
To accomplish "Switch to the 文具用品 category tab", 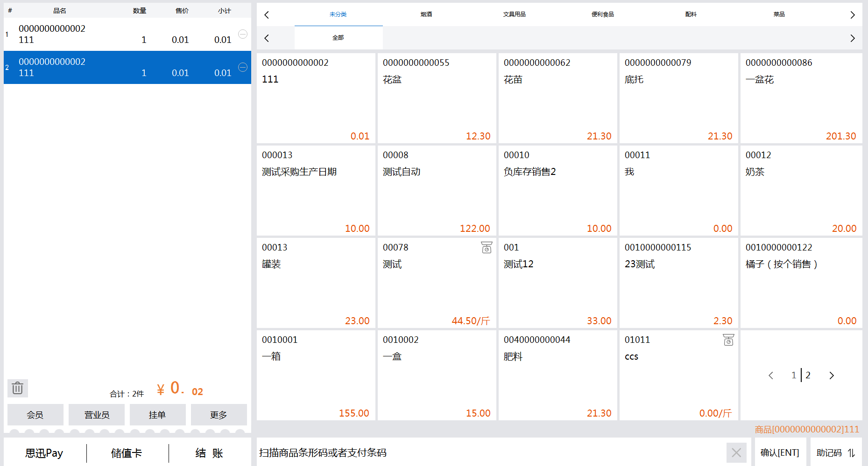I will pos(515,14).
